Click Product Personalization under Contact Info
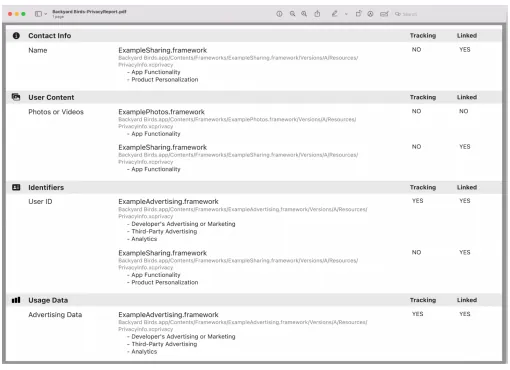 [x=165, y=80]
